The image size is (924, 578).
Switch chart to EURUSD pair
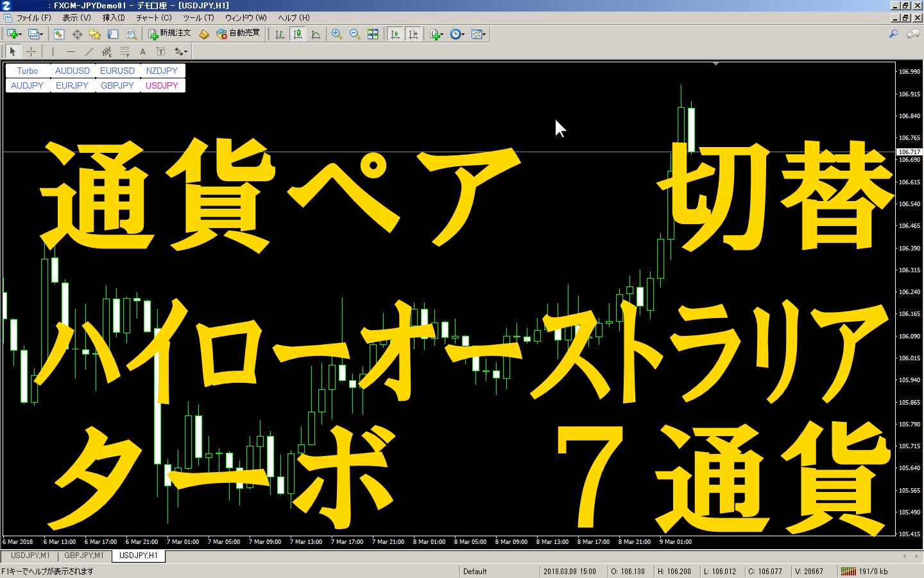[x=117, y=71]
